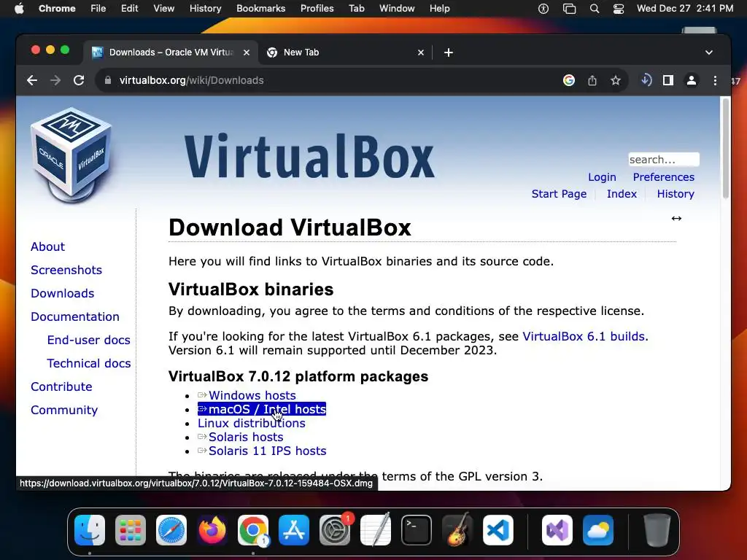The height and width of the screenshot is (560, 747).
Task: Open the Preferences link
Action: [663, 177]
